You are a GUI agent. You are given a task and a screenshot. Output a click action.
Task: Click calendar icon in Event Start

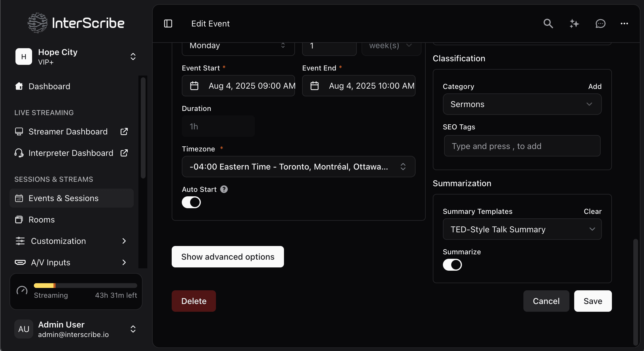click(x=194, y=86)
